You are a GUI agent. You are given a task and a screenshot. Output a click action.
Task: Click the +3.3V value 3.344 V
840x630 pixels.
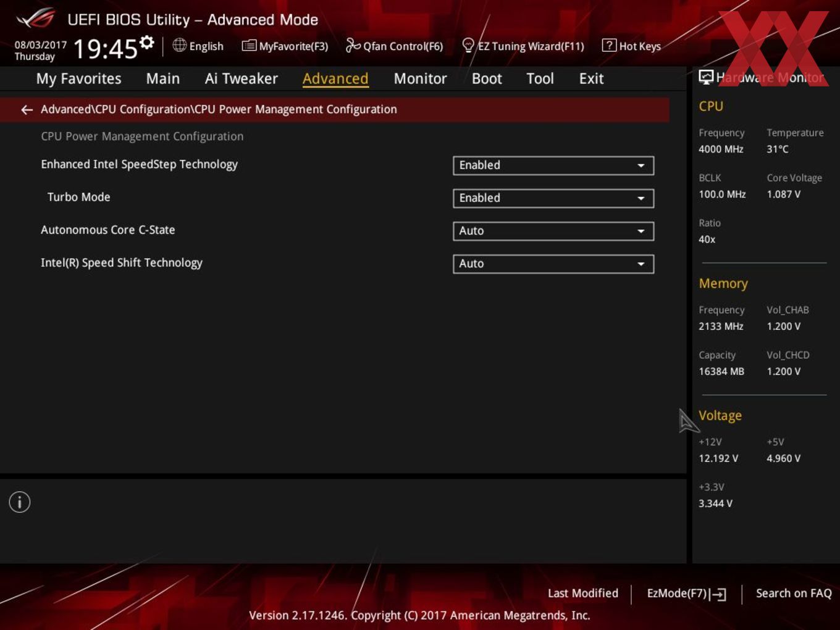(715, 503)
